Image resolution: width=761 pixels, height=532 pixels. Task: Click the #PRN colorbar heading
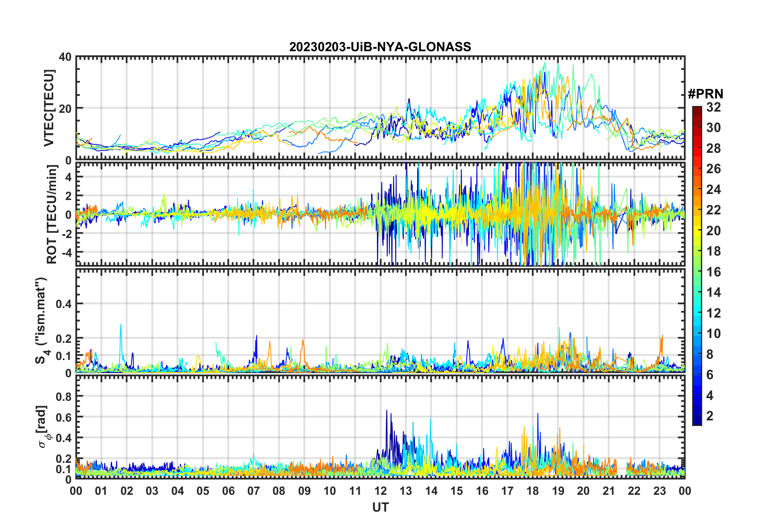(x=705, y=94)
